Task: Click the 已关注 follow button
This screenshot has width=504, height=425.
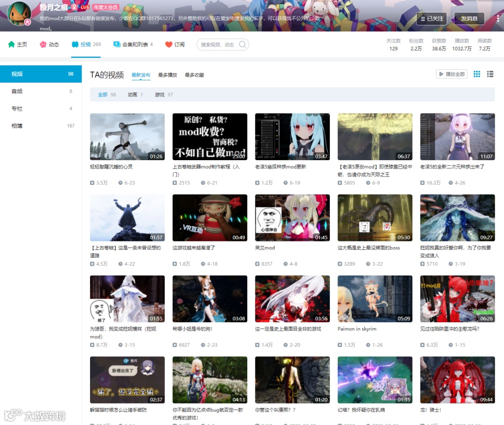Action: pyautogui.click(x=432, y=19)
